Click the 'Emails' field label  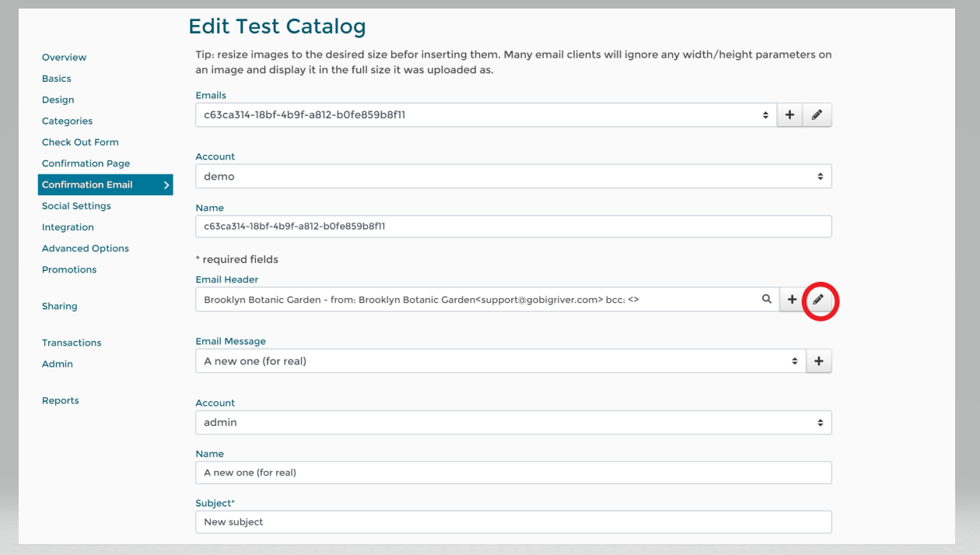coord(211,95)
